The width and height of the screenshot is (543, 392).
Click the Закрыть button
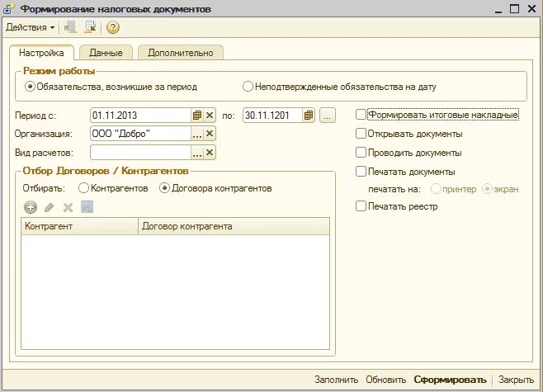516,380
